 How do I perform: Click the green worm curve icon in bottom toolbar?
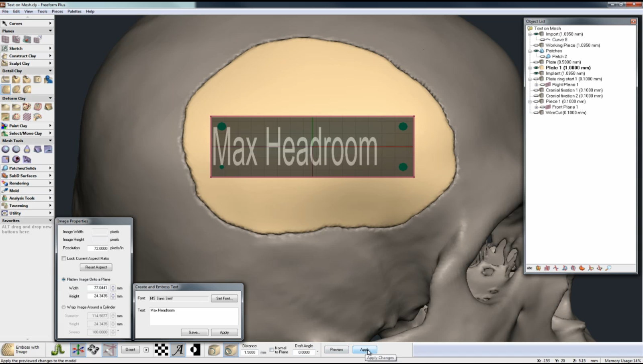(58, 350)
